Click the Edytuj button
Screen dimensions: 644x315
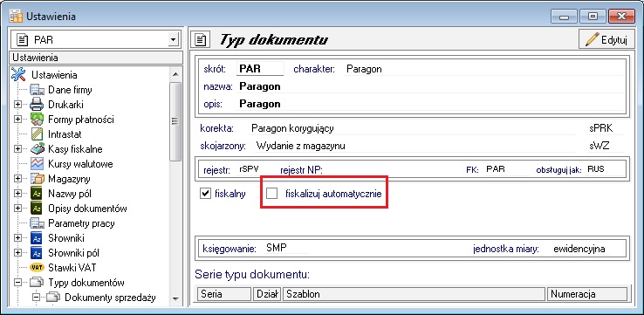[x=606, y=40]
